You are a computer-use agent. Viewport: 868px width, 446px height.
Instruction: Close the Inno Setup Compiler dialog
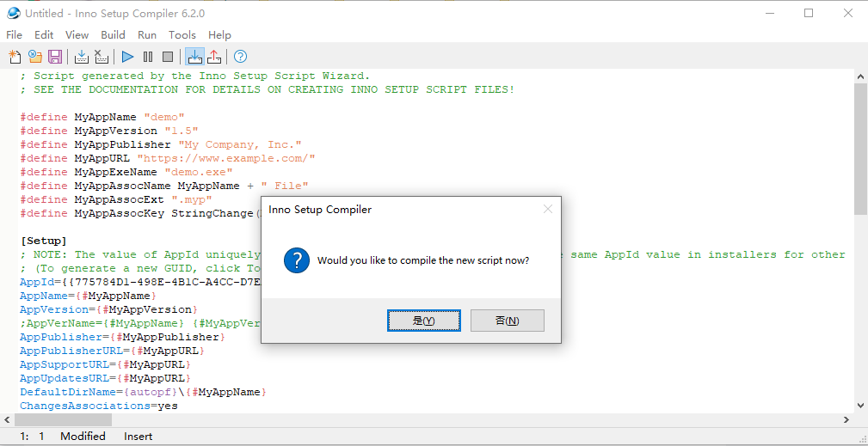click(547, 210)
